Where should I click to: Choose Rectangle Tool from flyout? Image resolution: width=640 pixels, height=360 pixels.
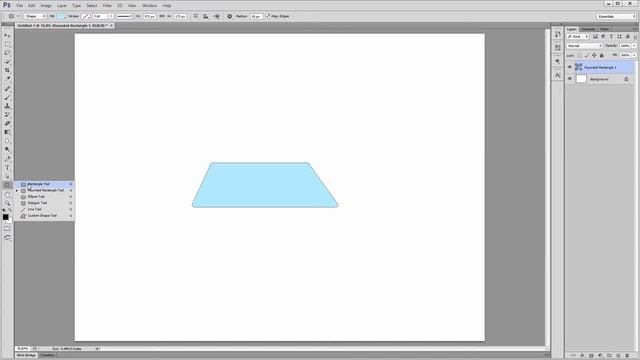[x=44, y=184]
